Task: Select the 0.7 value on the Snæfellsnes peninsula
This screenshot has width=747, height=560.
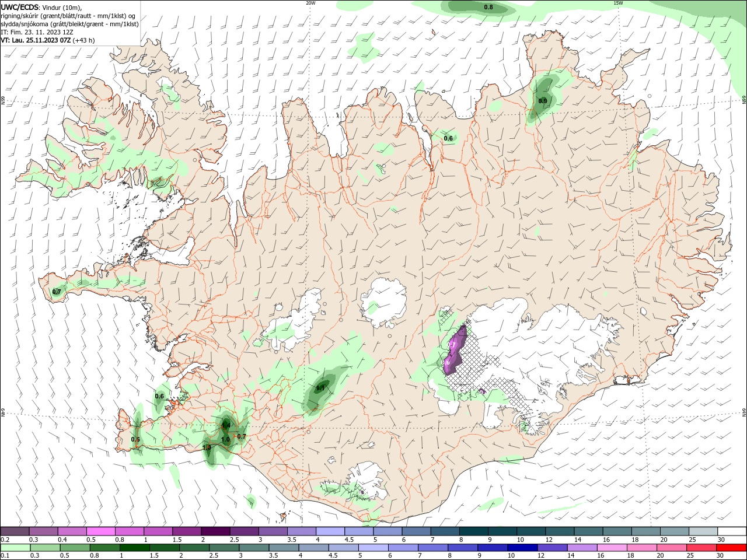Action: coord(57,292)
